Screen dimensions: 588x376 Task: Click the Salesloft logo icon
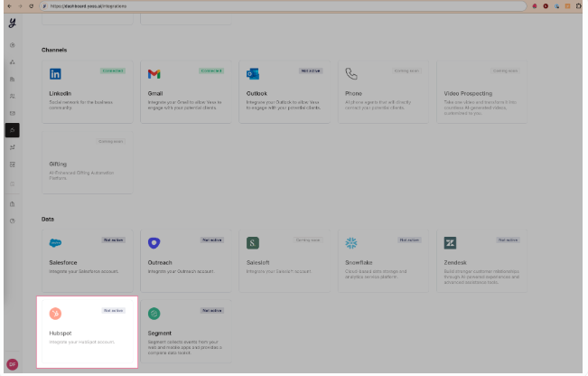point(253,243)
